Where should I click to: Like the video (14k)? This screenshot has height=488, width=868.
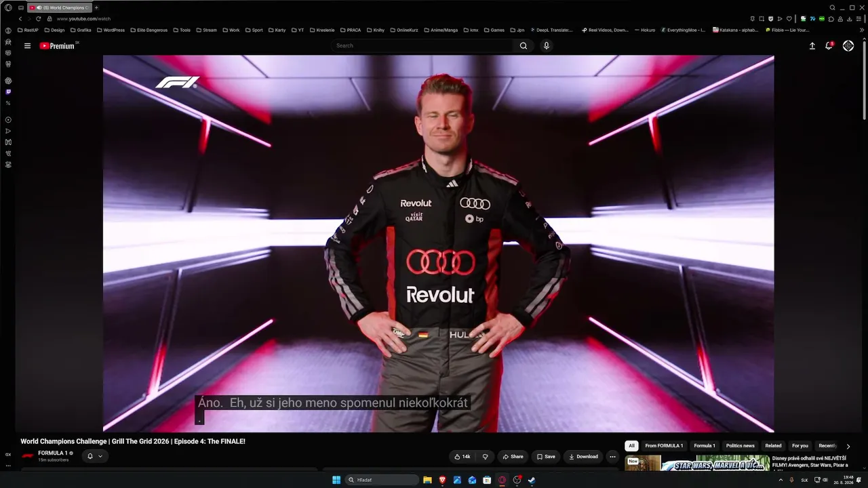tap(462, 457)
